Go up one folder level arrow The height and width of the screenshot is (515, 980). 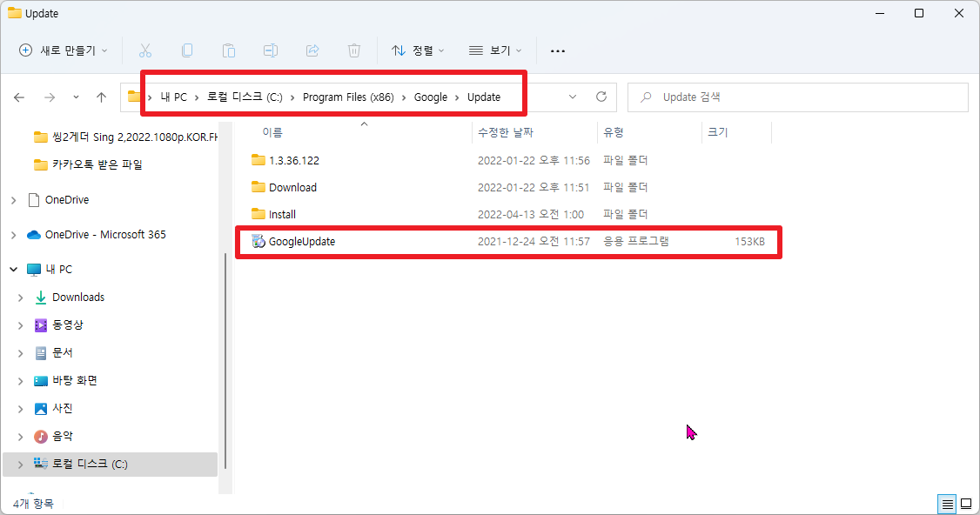pos(101,97)
